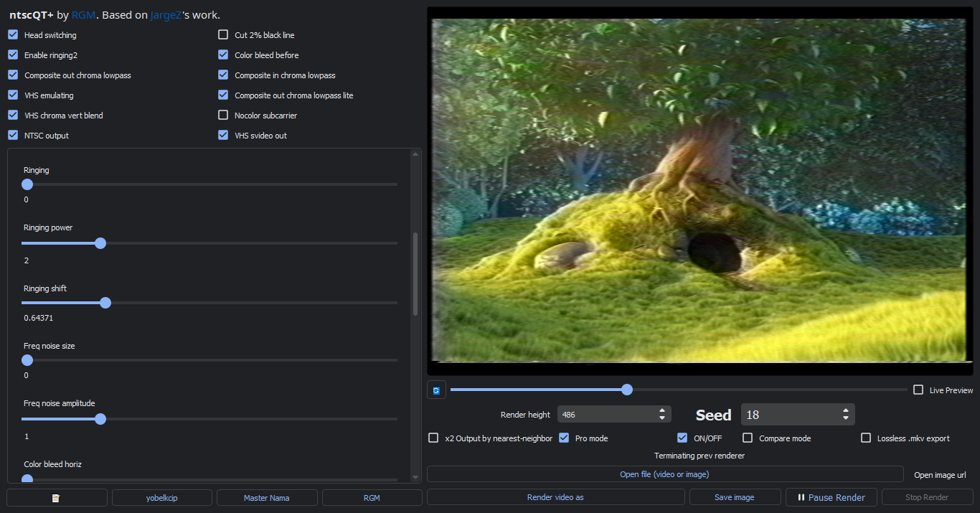Disable the Enable ringing2 checkbox

[x=13, y=55]
